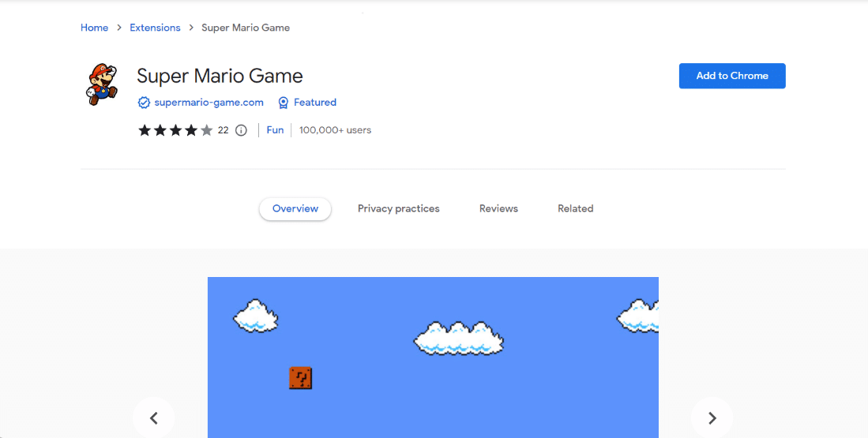This screenshot has width=868, height=438.
Task: Open the Extensions breadcrumb link
Action: pyautogui.click(x=155, y=28)
